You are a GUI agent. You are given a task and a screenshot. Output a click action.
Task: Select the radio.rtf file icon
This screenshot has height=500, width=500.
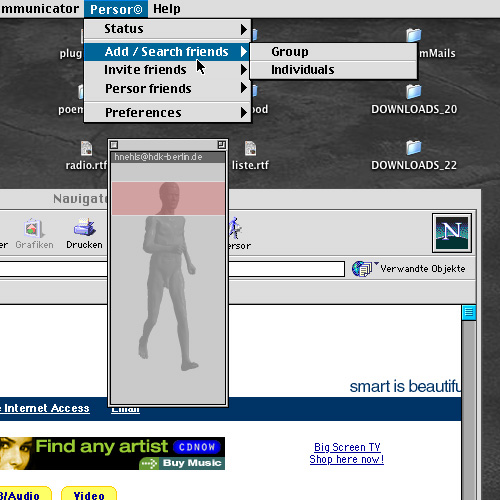tap(87, 148)
